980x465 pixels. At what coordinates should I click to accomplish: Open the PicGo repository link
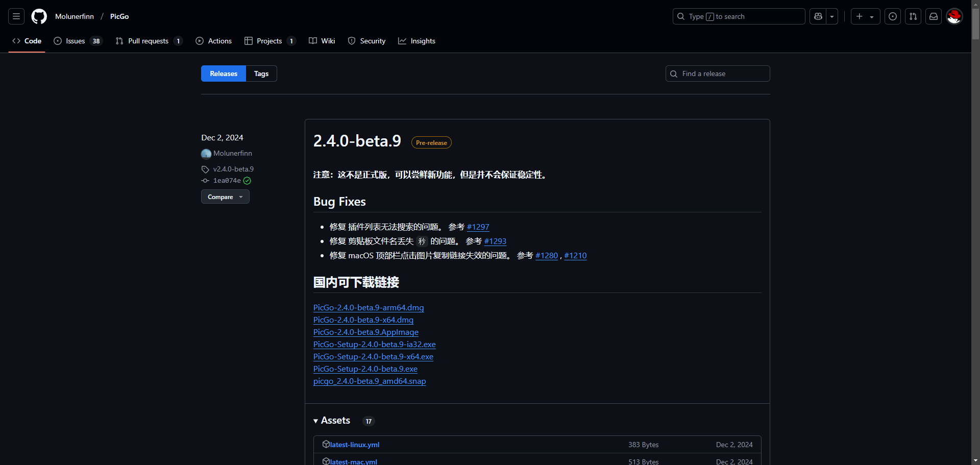[119, 16]
